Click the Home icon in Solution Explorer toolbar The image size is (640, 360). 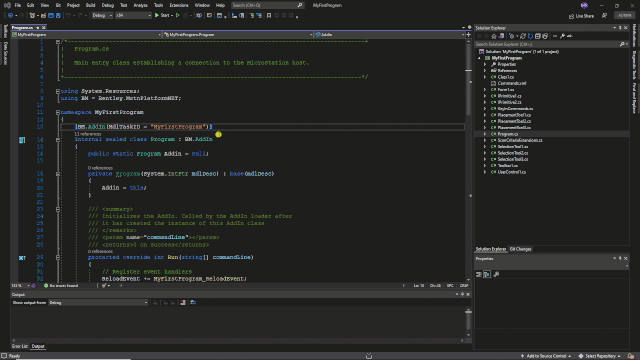coord(494,36)
